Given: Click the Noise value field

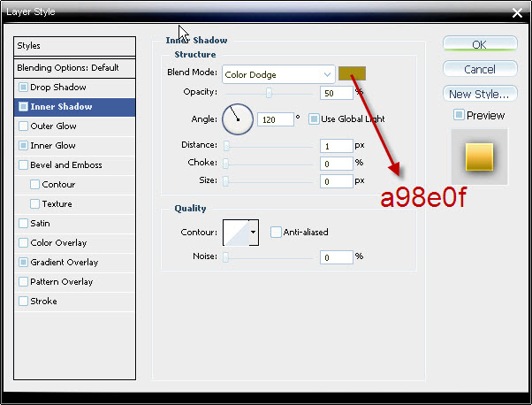Looking at the screenshot, I should [x=336, y=257].
